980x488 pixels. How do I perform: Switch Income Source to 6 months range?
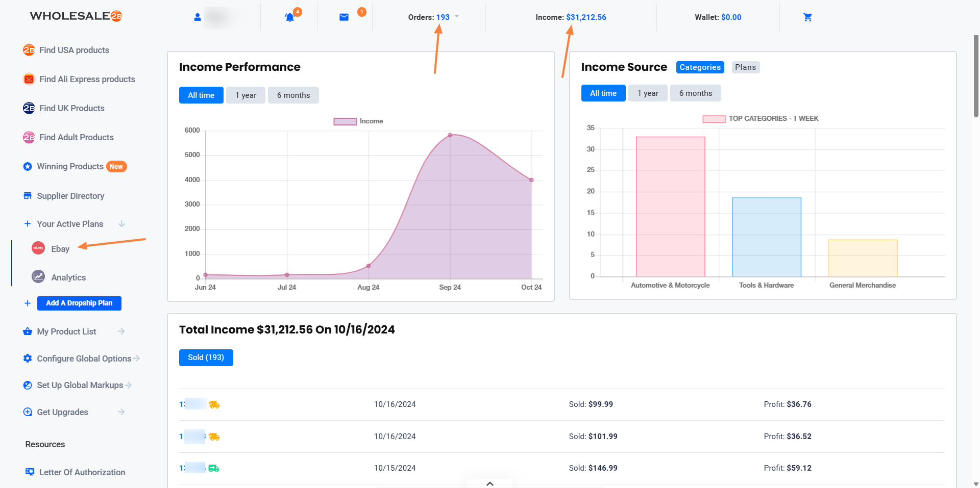(x=696, y=93)
